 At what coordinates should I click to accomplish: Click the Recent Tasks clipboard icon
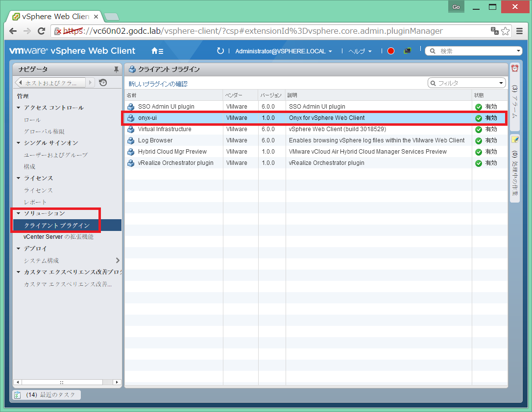point(17,395)
